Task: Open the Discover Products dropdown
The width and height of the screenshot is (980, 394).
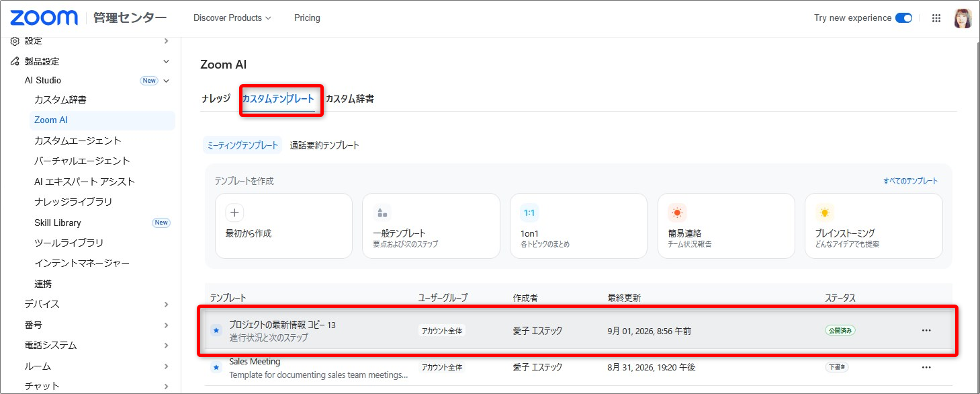Action: pyautogui.click(x=232, y=18)
